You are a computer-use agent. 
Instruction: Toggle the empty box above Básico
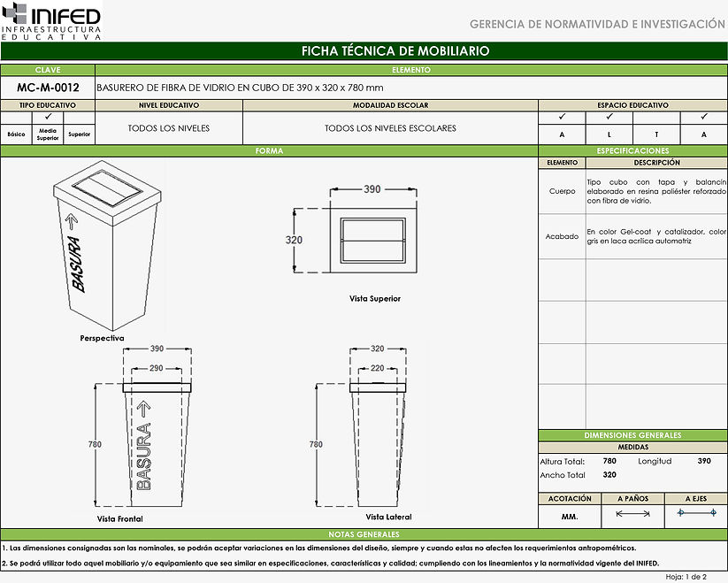(x=16, y=118)
